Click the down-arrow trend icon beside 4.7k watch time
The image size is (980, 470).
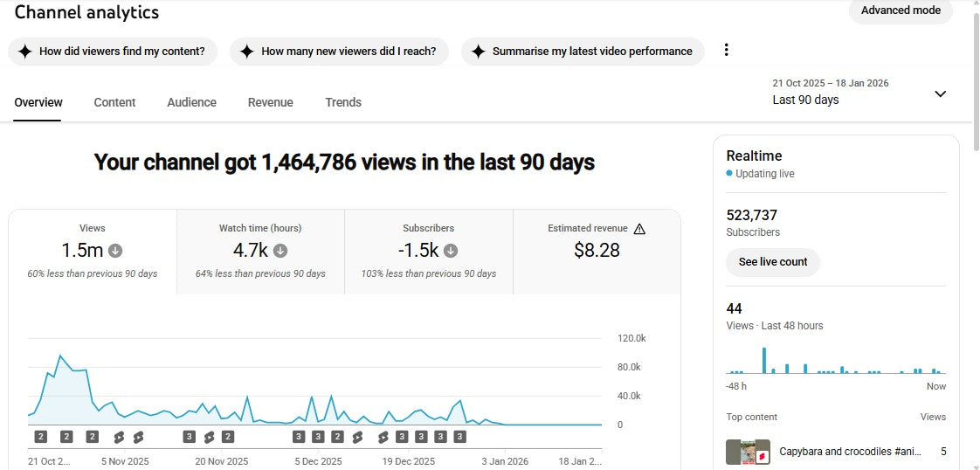(280, 251)
